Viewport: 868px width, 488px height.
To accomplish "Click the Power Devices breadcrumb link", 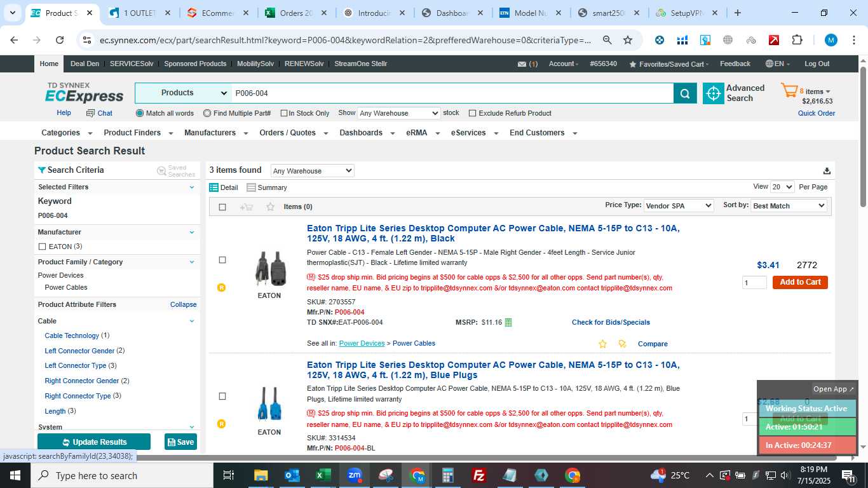I will tap(362, 343).
